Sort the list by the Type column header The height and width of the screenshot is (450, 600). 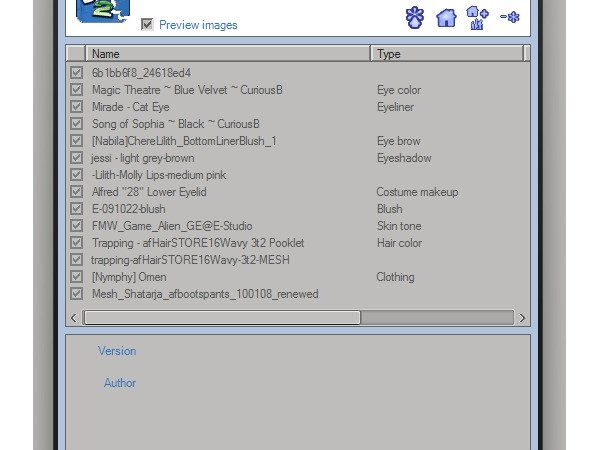coord(447,54)
